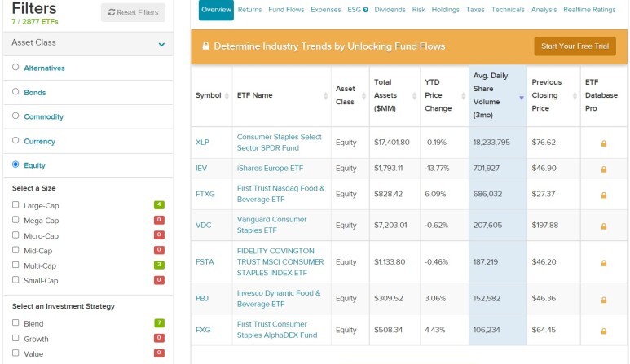Open Consumer Staples Select Sector SPDR Fund
The width and height of the screenshot is (630, 364).
280,143
